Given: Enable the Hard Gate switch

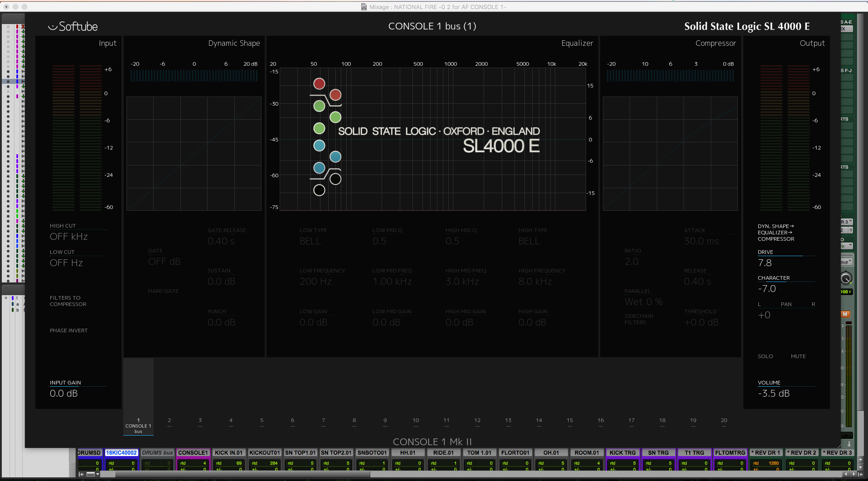Looking at the screenshot, I should click(x=163, y=291).
